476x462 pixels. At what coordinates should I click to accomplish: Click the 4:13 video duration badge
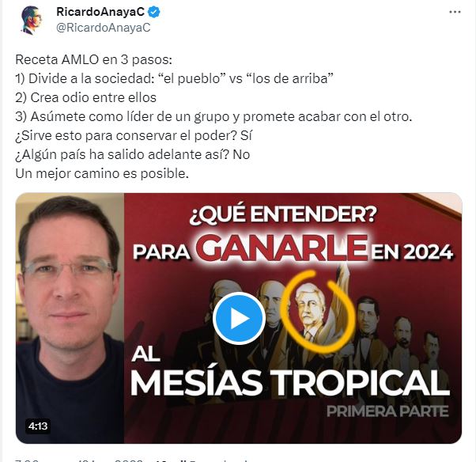click(38, 426)
